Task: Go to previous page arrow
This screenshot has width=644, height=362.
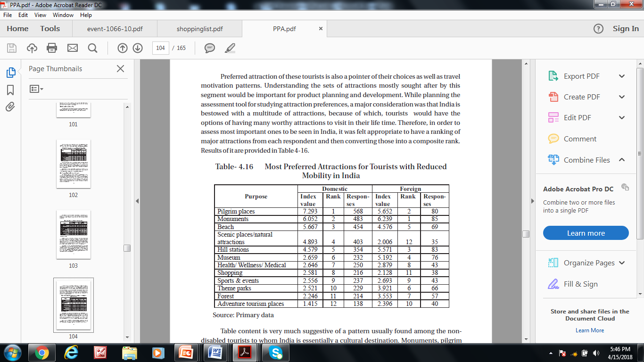Action: (x=122, y=48)
